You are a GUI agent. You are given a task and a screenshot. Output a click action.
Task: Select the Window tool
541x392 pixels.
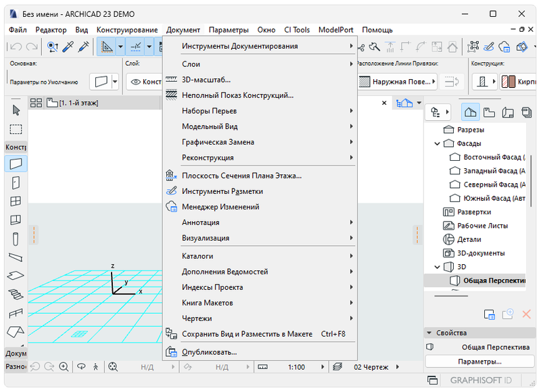[16, 201]
